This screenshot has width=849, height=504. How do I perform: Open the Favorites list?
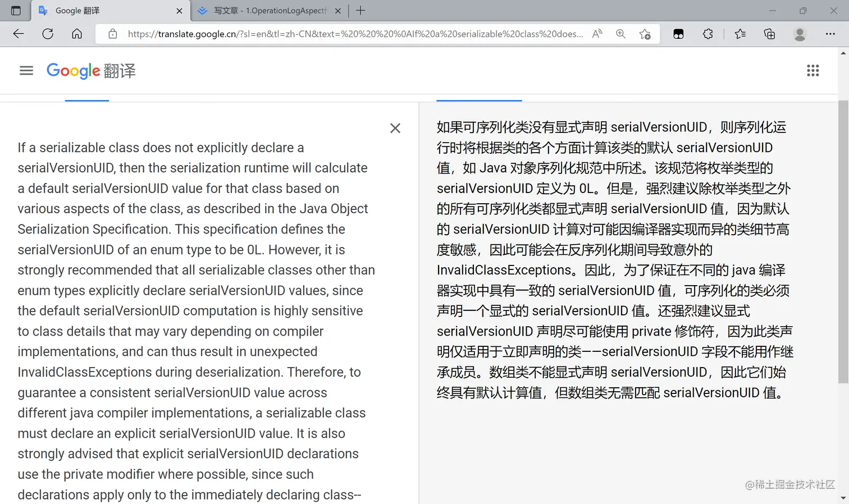coord(740,34)
